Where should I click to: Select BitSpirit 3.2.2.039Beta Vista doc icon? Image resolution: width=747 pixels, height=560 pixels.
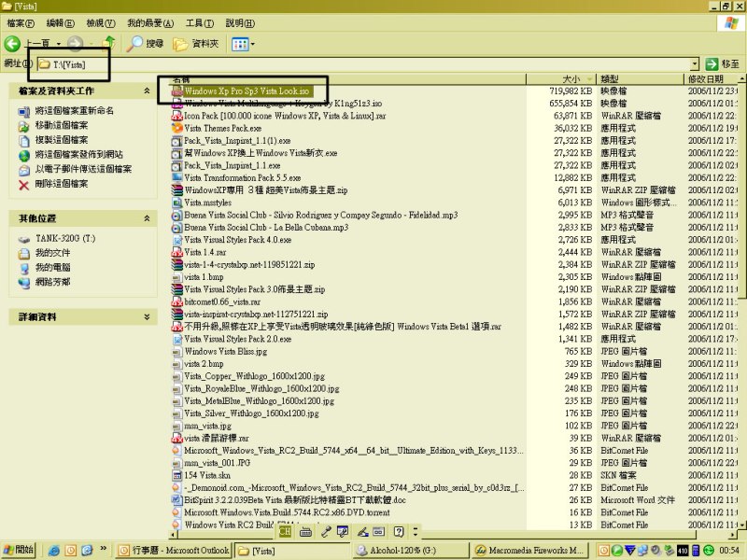click(177, 500)
